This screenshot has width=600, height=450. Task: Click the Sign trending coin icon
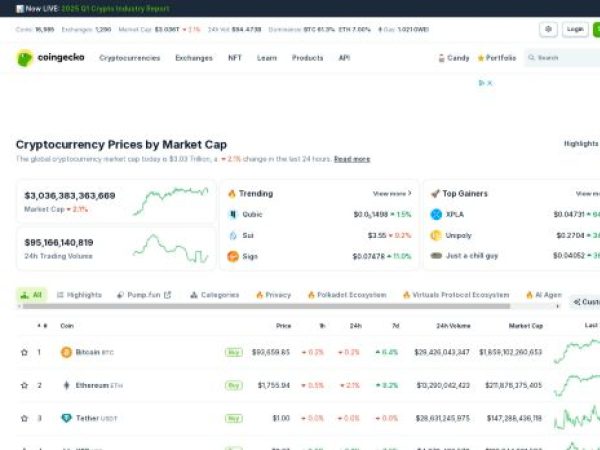click(233, 256)
